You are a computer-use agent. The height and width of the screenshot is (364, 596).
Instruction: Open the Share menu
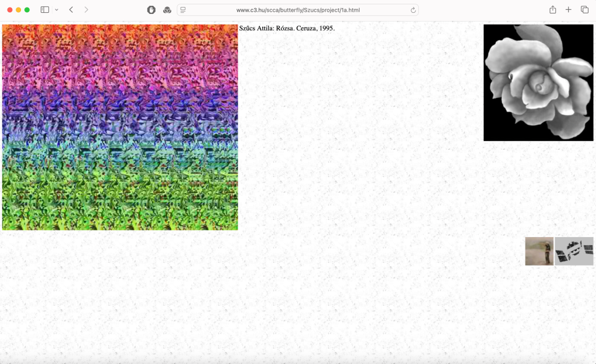(553, 10)
